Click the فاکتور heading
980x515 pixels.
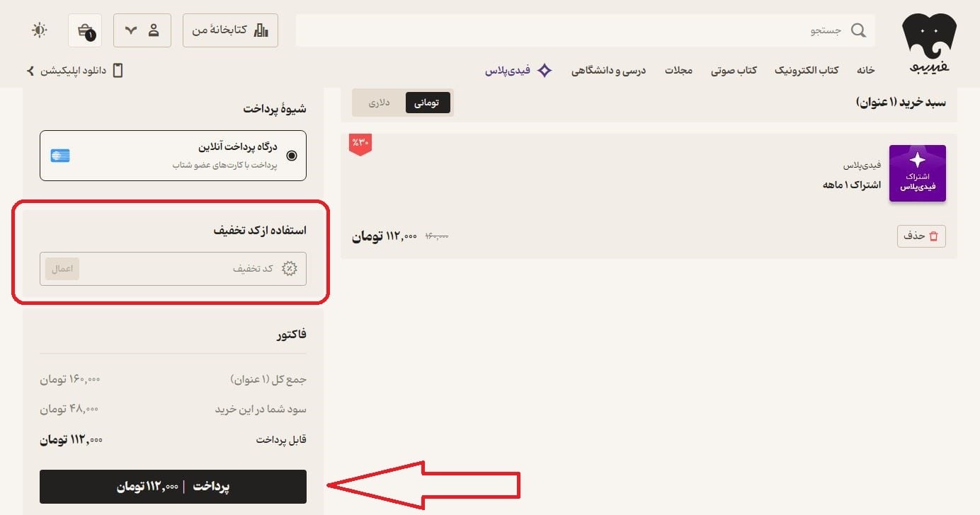tap(291, 334)
